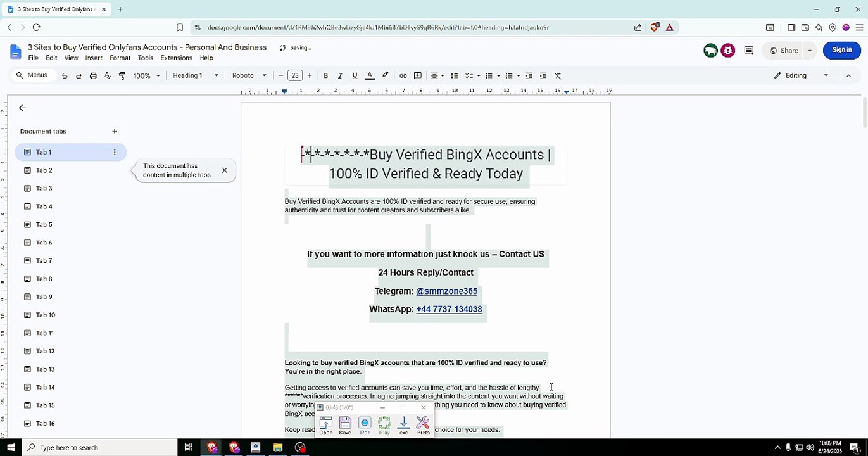
Task: Open the Share options arrow dropdown
Action: 810,51
